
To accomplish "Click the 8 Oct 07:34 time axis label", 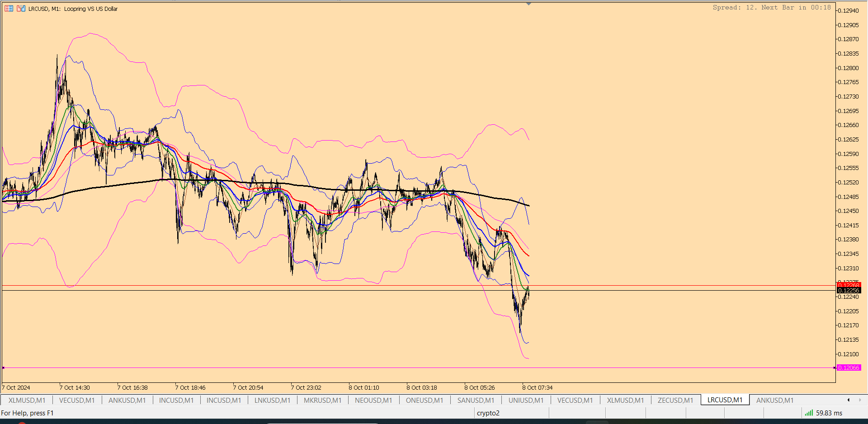I will coord(538,387).
